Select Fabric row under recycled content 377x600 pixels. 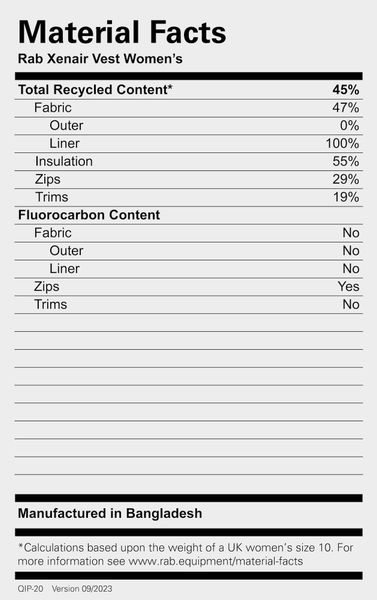click(x=189, y=108)
